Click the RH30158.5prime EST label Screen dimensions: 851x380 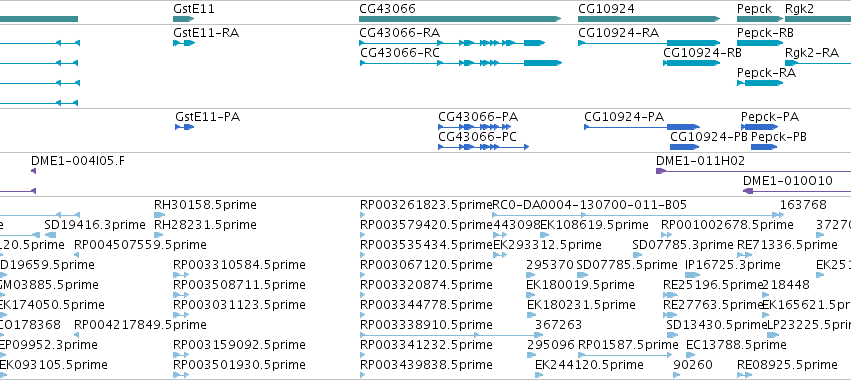205,205
